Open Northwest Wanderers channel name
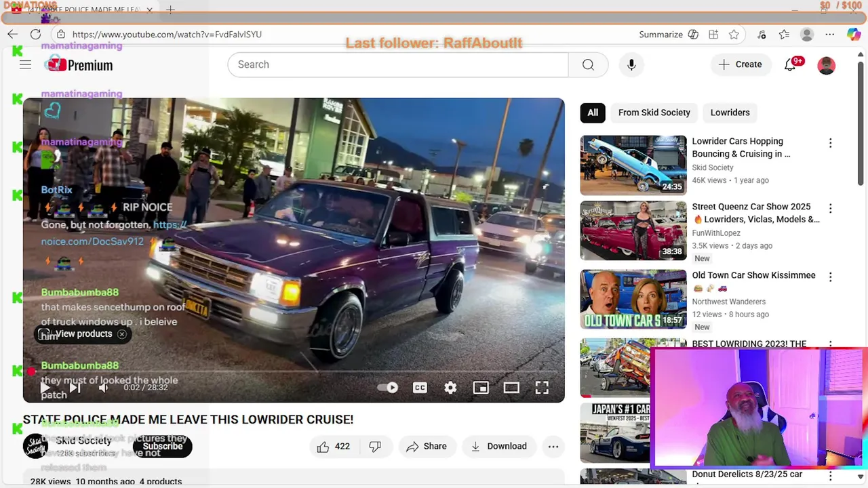The image size is (868, 488). click(728, 302)
